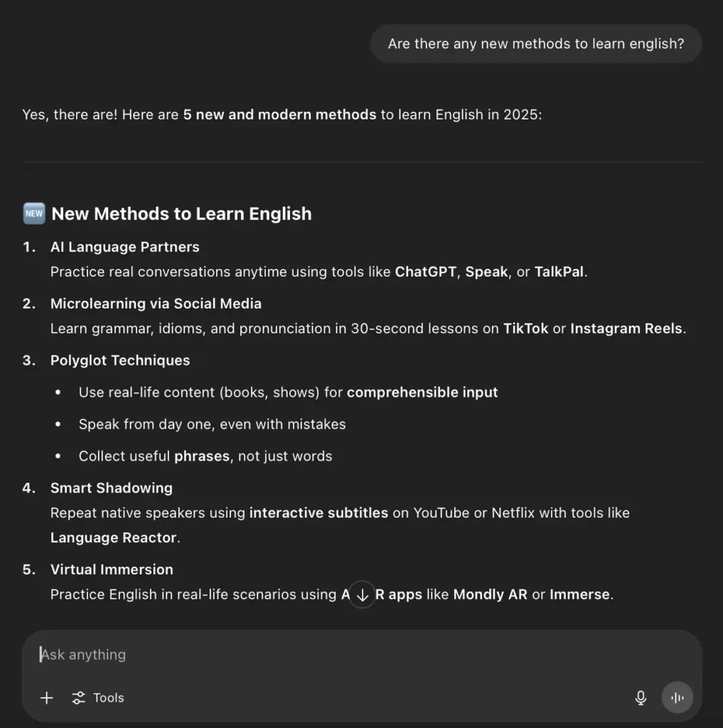Click the plus attach icon
Viewport: 723px width, 728px height.
click(46, 697)
